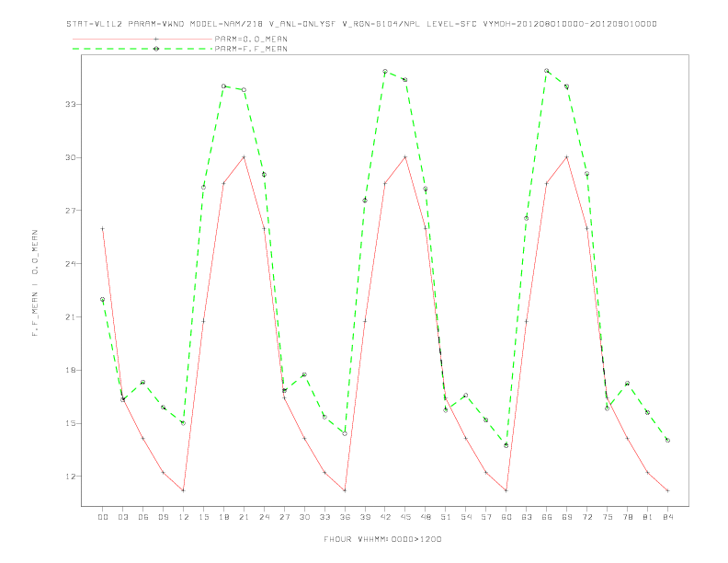Click the red O.O_MEAN peak at hour 21
The width and height of the screenshot is (728, 563).
click(x=244, y=157)
